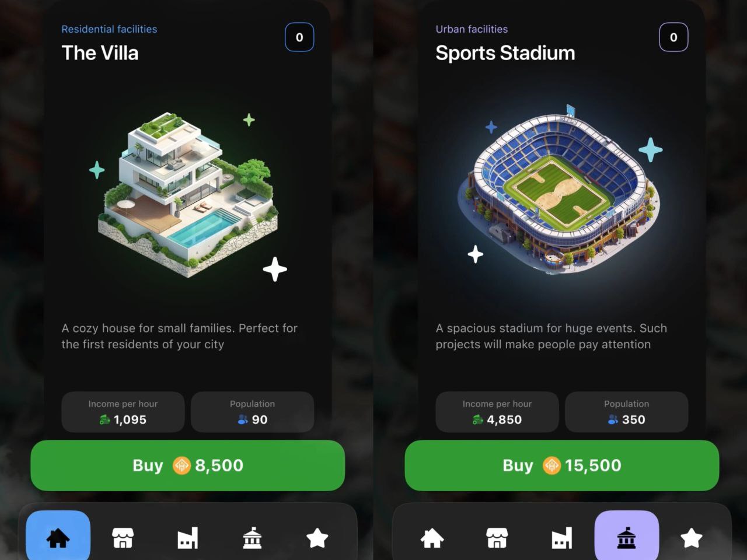Image resolution: width=747 pixels, height=560 pixels.
Task: Tap The Villa owned count badge
Action: [299, 37]
